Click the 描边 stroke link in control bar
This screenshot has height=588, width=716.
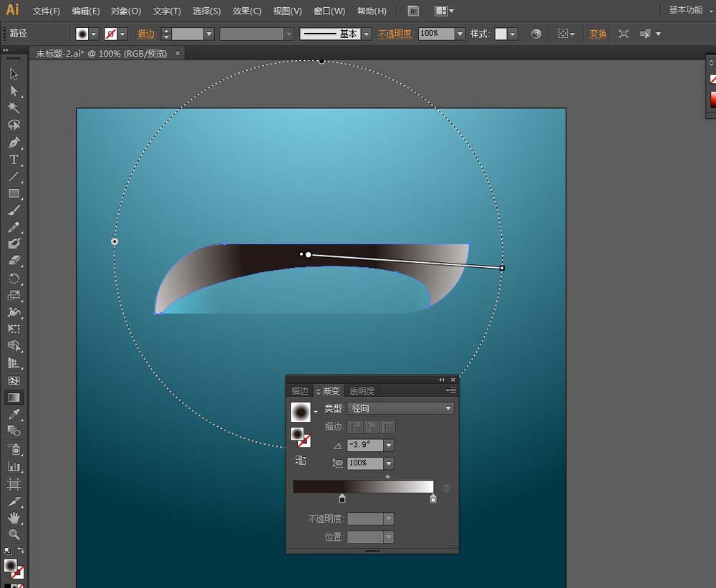point(146,34)
